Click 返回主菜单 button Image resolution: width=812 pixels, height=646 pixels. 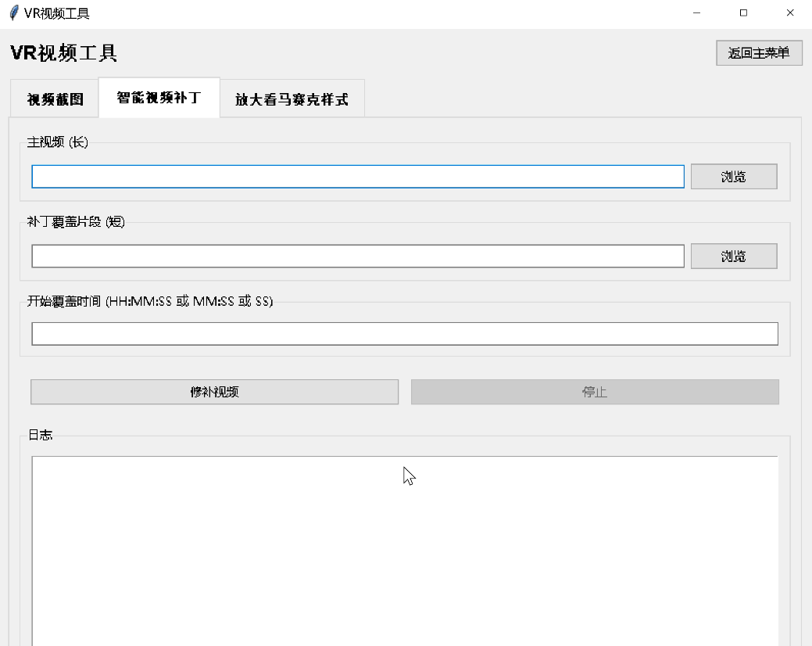click(x=759, y=53)
